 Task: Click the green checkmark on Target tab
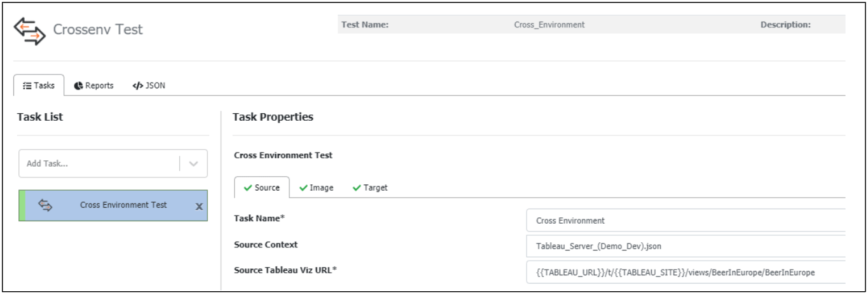356,188
